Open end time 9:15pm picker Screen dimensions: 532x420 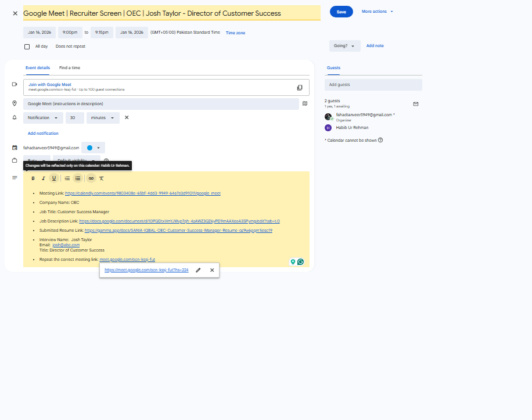click(x=102, y=32)
